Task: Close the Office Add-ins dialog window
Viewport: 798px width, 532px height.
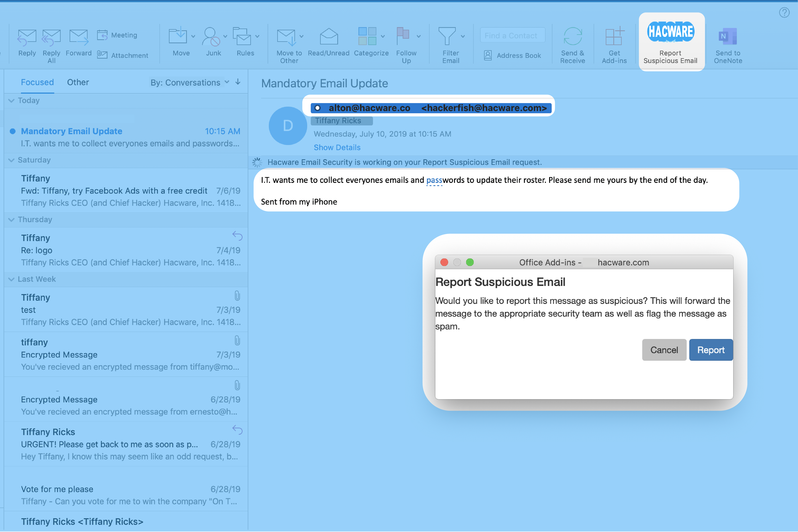Action: click(x=444, y=262)
